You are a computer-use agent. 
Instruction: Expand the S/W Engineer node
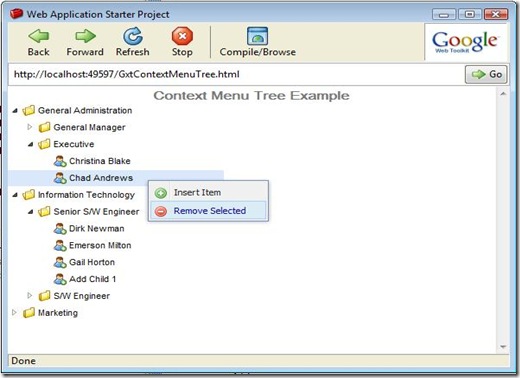pos(30,295)
